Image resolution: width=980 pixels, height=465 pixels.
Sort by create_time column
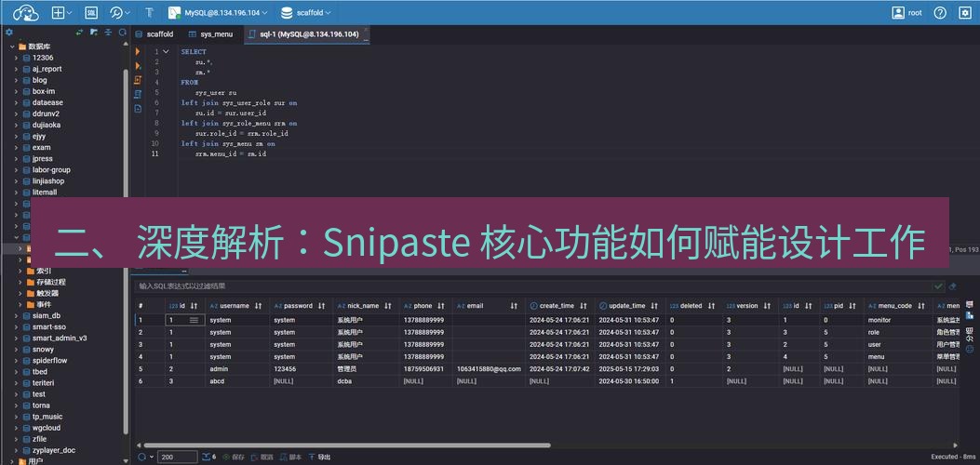click(584, 306)
